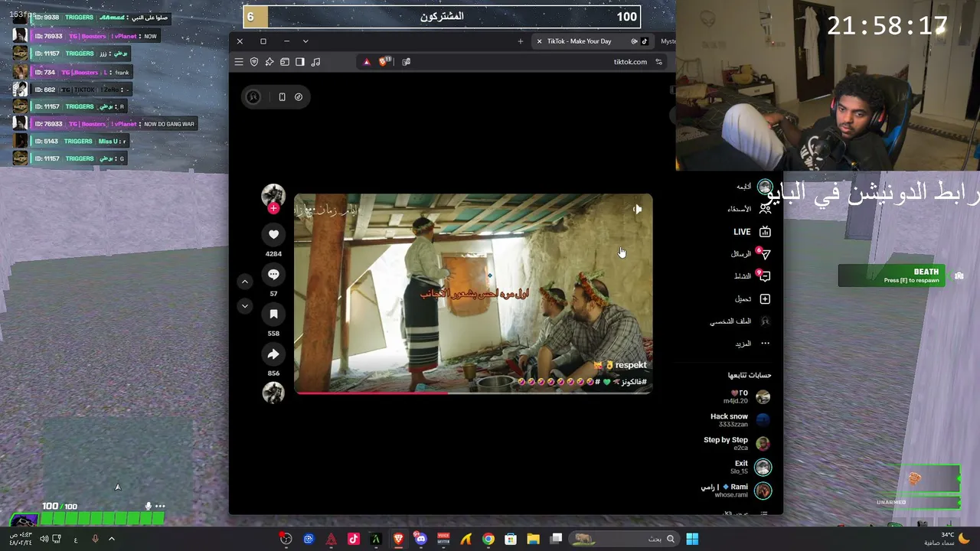This screenshot has height=551, width=980.
Task: Open the TikTok app on the taskbar
Action: (354, 539)
